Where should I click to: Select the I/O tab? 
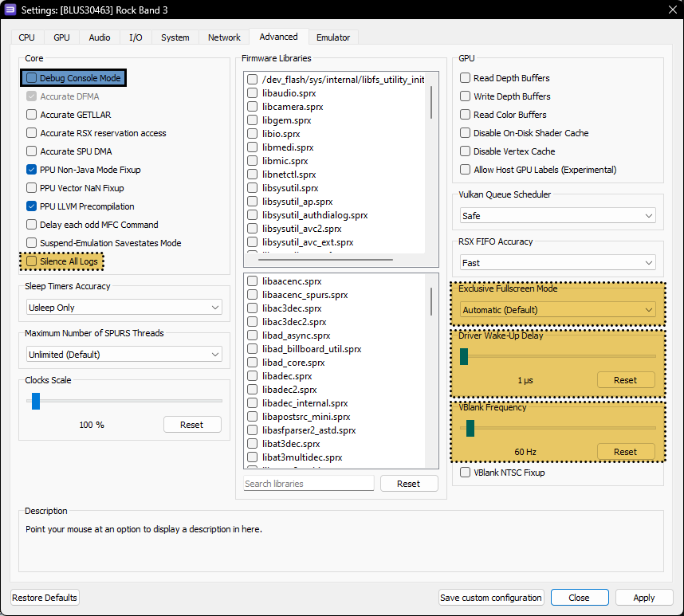coord(136,37)
